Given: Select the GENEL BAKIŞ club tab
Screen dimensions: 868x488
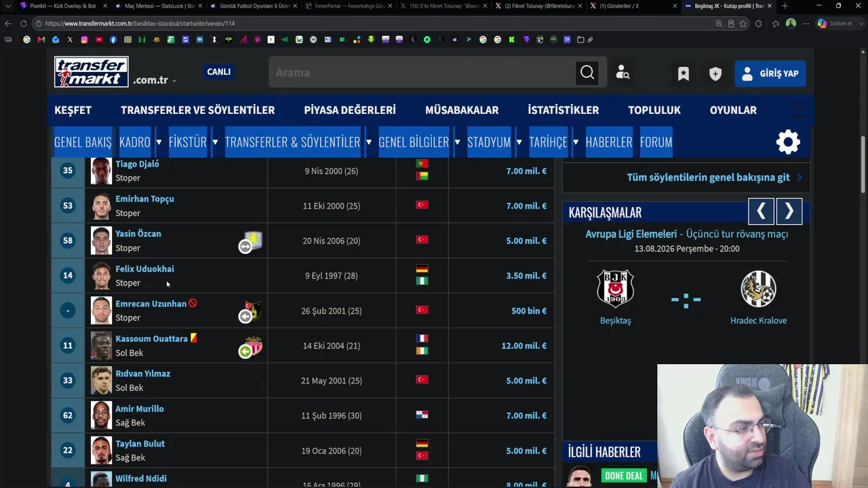Looking at the screenshot, I should [83, 142].
